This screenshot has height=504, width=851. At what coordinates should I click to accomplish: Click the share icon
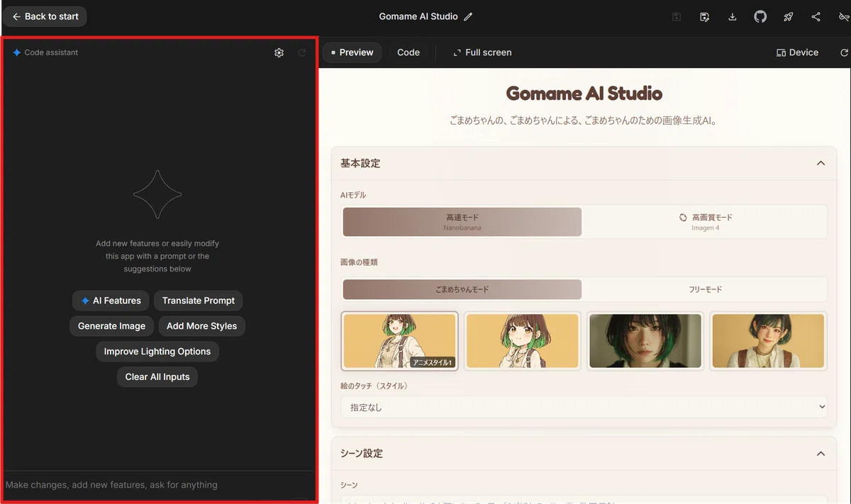816,17
